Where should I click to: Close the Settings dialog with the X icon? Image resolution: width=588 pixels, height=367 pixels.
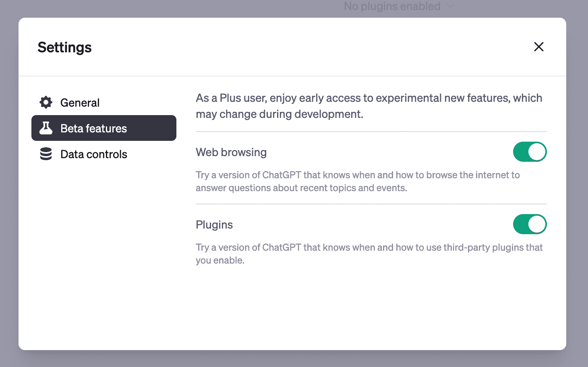539,47
